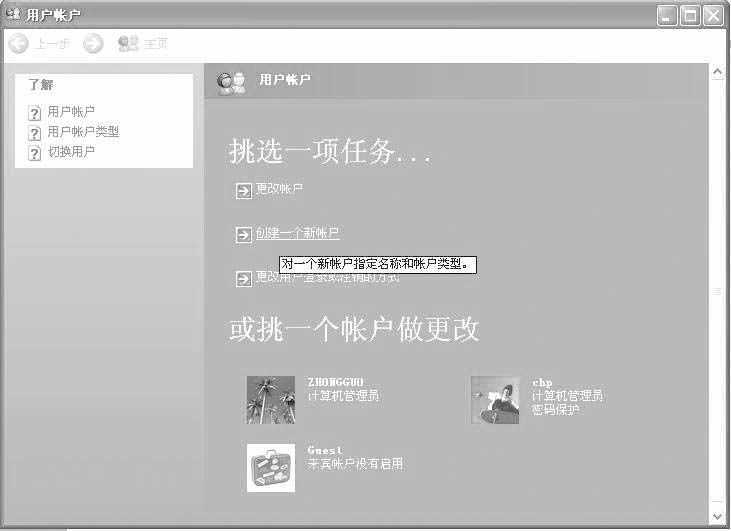Click the Guest account name

coord(325,451)
